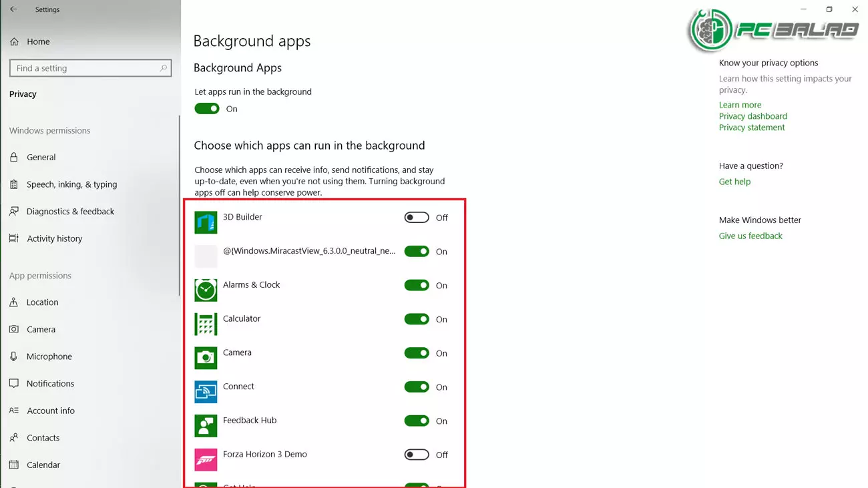Open the Privacy dashboard link
Image resolution: width=868 pixels, height=488 pixels.
753,116
